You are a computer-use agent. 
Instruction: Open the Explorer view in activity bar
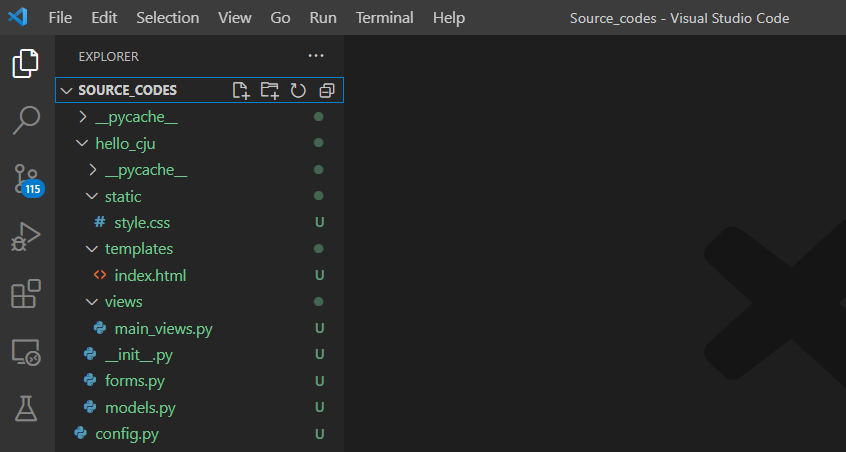pos(25,63)
